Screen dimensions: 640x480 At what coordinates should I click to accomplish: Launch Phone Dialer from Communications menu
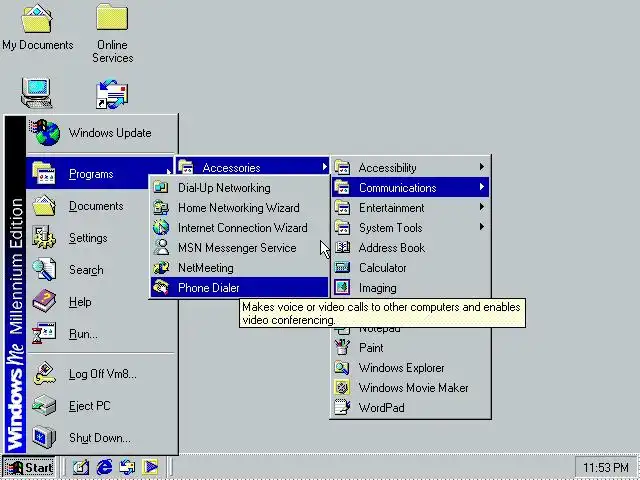[x=239, y=287]
